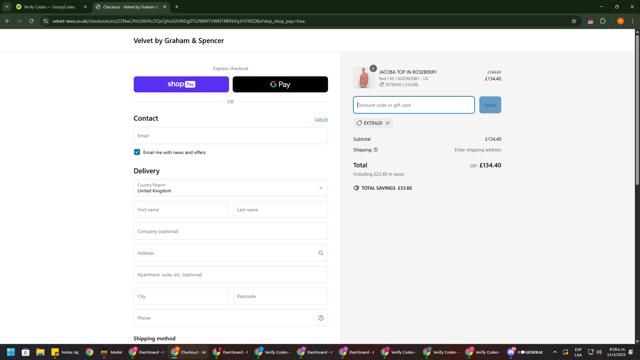Click the Apply discount button
640x360 pixels.
(490, 105)
